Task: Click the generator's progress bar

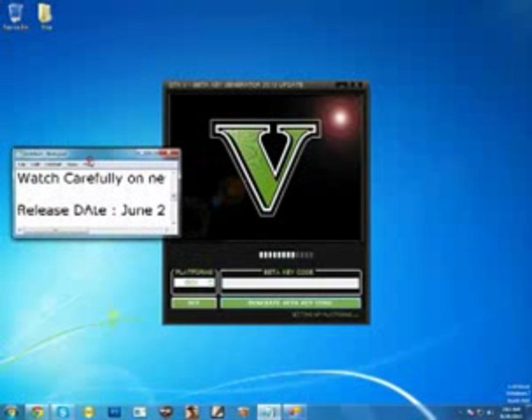Action: (x=286, y=255)
